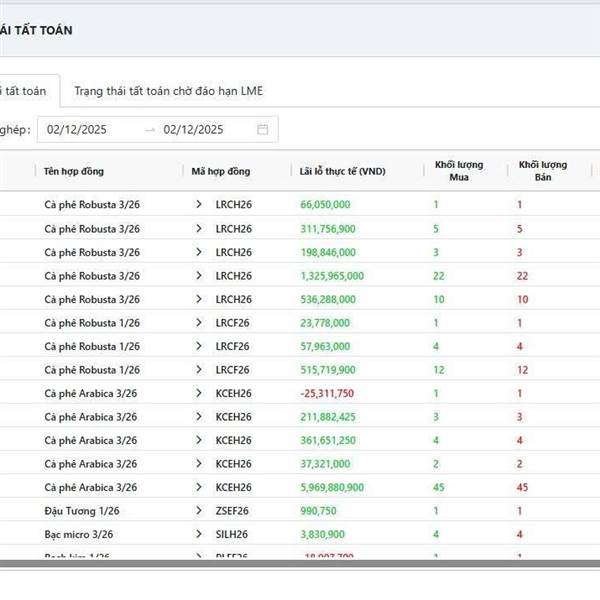Expand the LRCH26 row with 66,050,000 profit
Screen dimensions: 600x600
click(199, 204)
